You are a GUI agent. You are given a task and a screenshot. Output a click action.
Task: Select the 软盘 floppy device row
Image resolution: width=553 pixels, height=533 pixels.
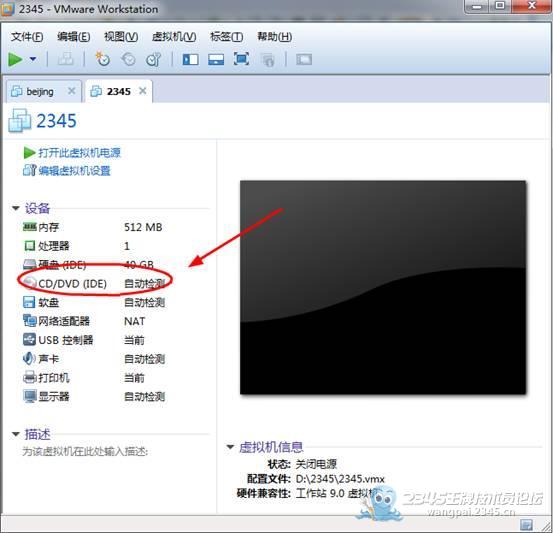(93, 302)
